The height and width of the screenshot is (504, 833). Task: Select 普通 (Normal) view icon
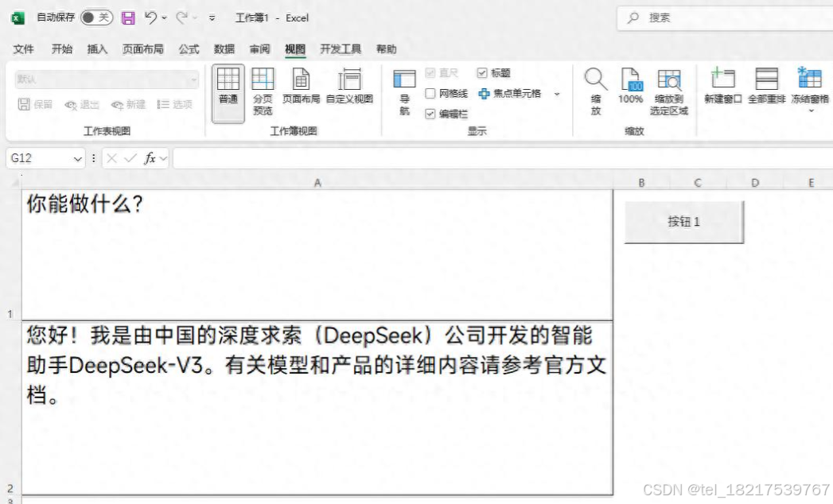228,87
